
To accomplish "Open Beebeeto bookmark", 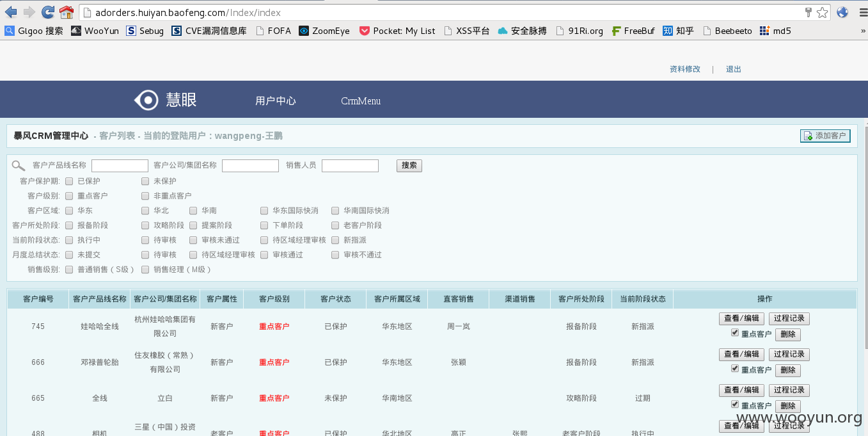I will coord(727,30).
